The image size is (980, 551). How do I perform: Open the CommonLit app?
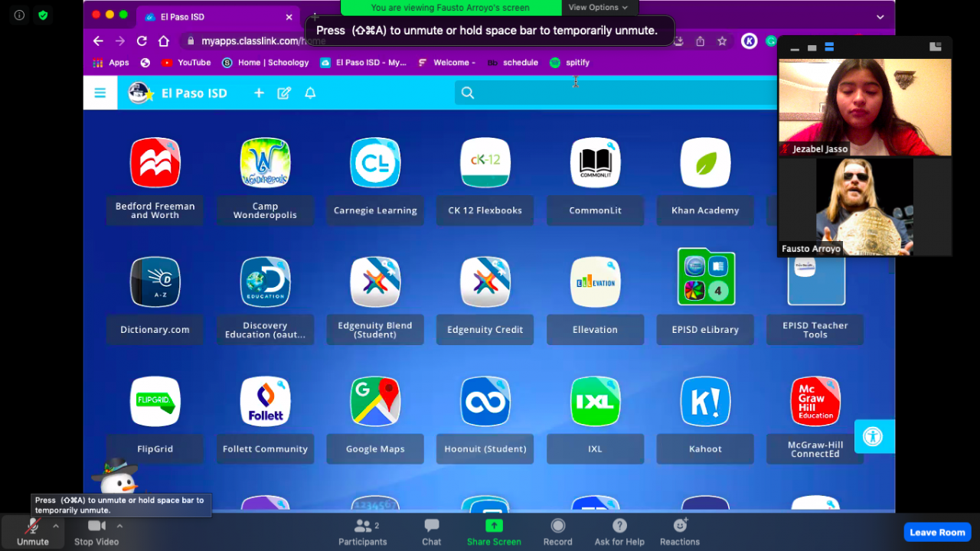(596, 163)
